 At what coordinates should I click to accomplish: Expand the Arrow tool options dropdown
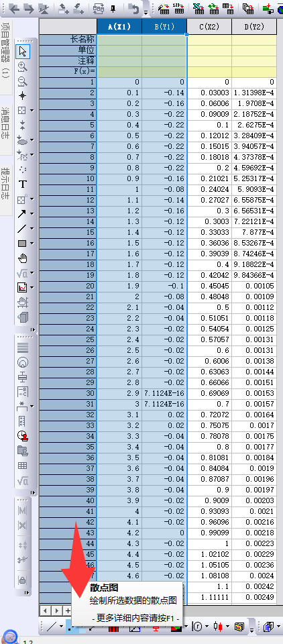click(x=32, y=214)
